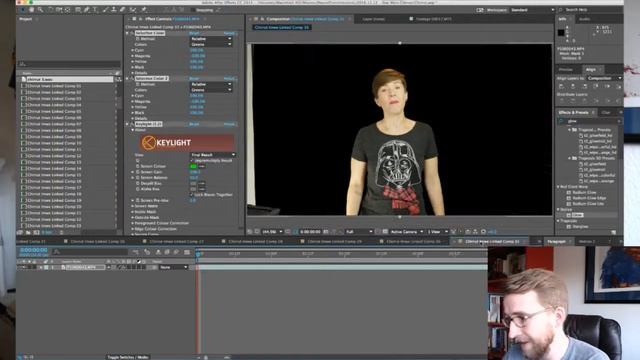The width and height of the screenshot is (640, 360).
Task: Open Colors dropdown of Selective Color
Action: click(x=211, y=44)
